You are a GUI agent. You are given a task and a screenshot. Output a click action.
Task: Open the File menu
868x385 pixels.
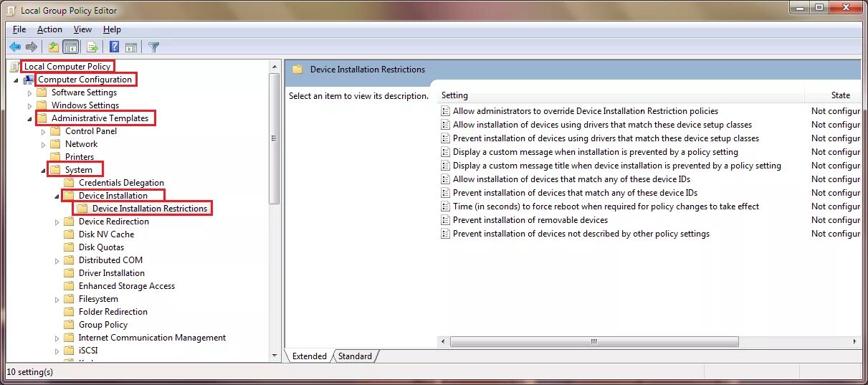[19, 29]
